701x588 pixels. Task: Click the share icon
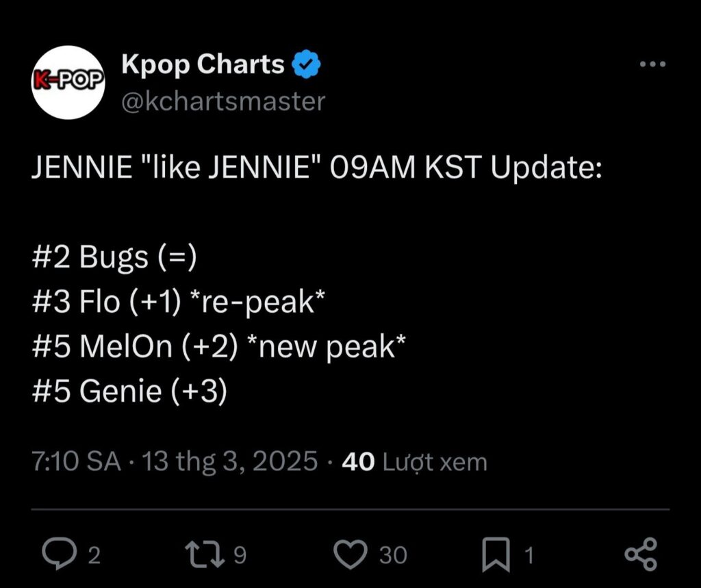pos(641,554)
